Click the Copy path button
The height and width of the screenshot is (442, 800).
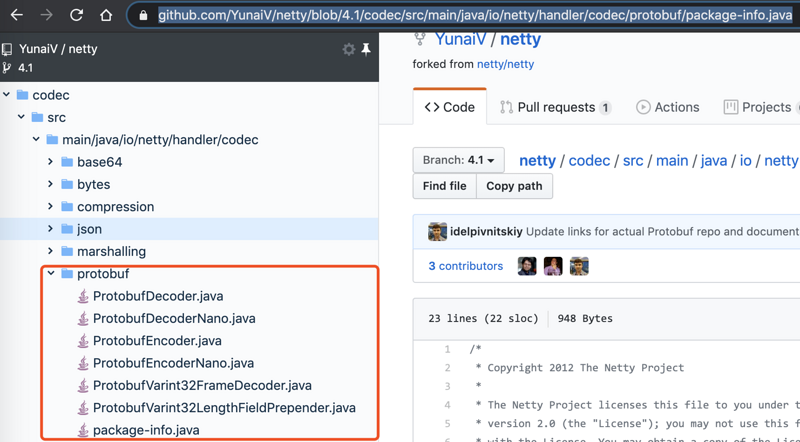(514, 186)
